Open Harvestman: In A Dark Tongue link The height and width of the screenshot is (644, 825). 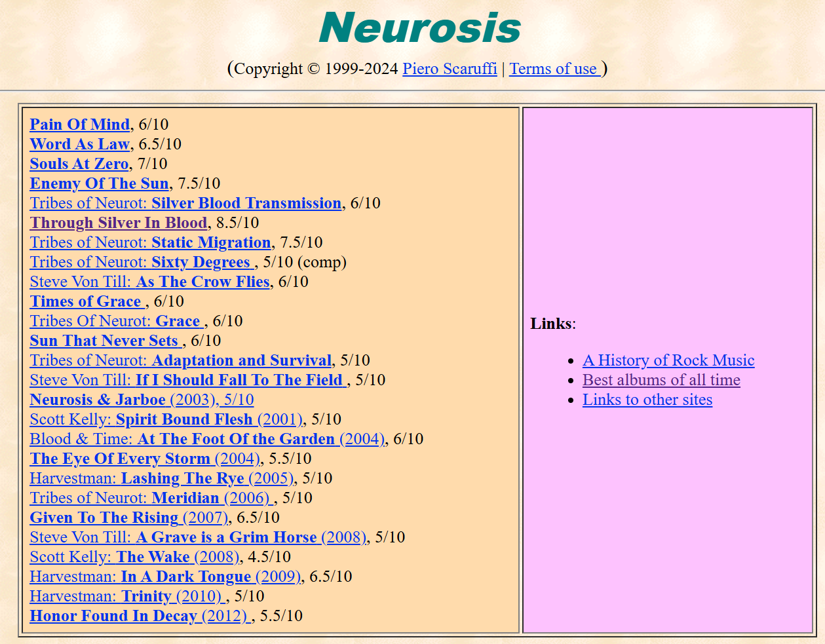(x=166, y=577)
